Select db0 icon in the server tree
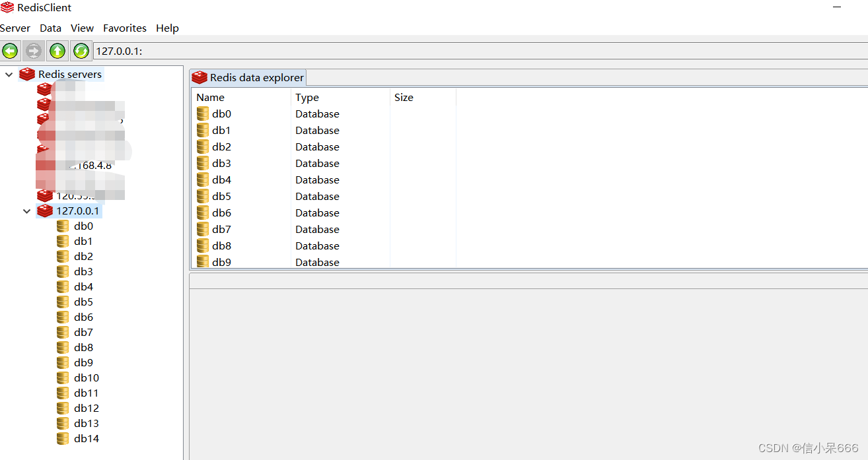868x460 pixels. click(x=63, y=226)
